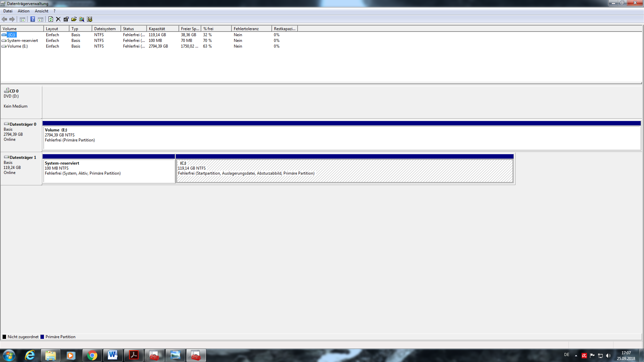Image resolution: width=644 pixels, height=362 pixels.
Task: Click the magnifier search toolbar icon
Action: [x=82, y=19]
